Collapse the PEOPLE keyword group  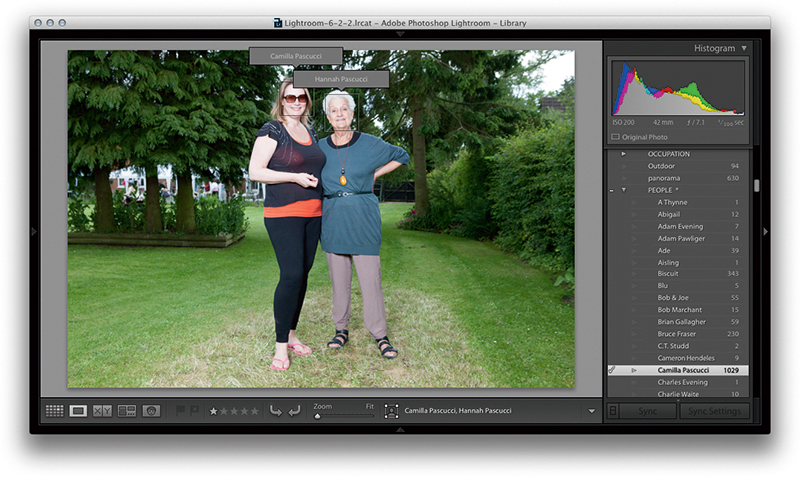(623, 190)
